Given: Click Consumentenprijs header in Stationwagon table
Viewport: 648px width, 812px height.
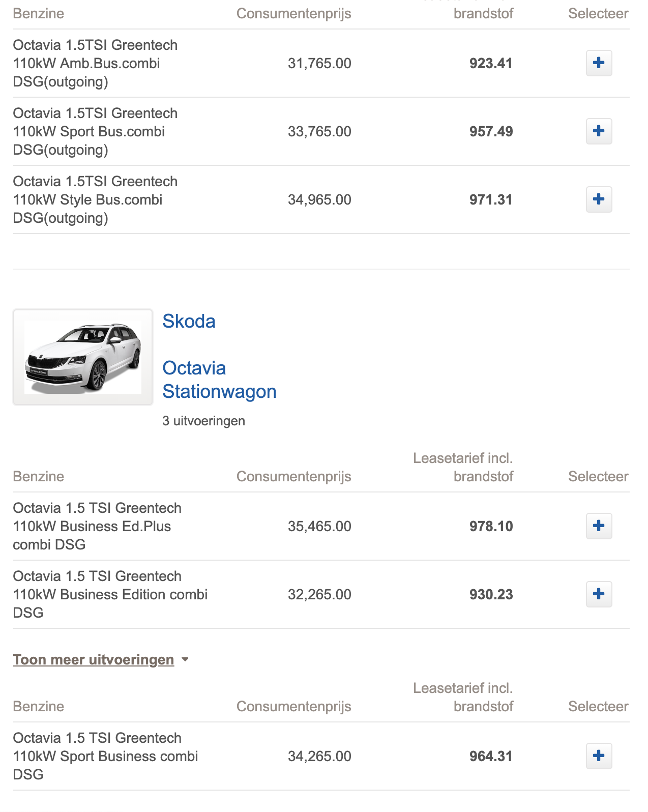Looking at the screenshot, I should pyautogui.click(x=294, y=476).
